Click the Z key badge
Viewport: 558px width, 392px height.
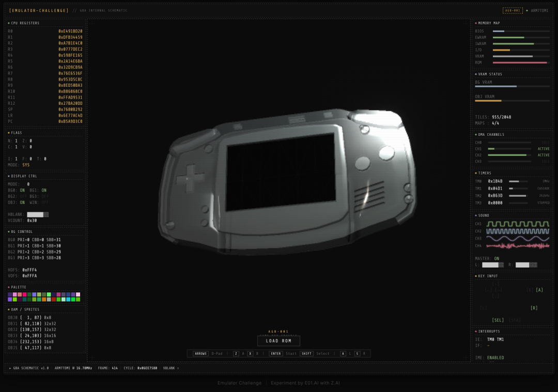point(236,354)
